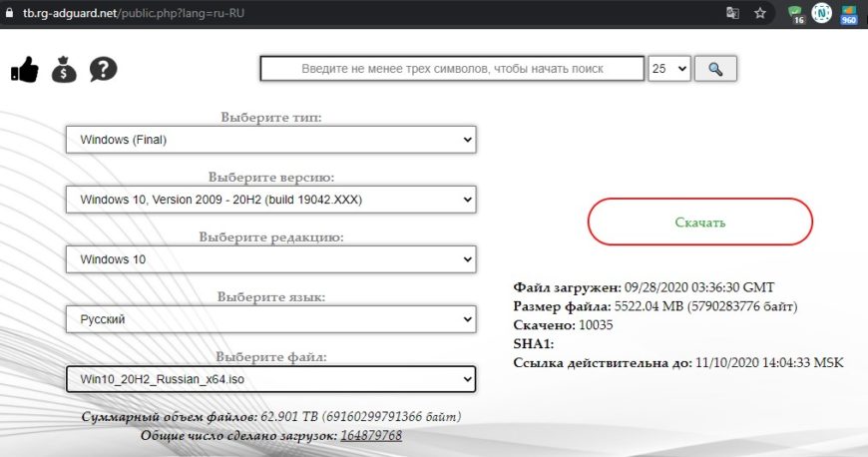Open the round N extension icon
868x457 pixels.
click(821, 13)
